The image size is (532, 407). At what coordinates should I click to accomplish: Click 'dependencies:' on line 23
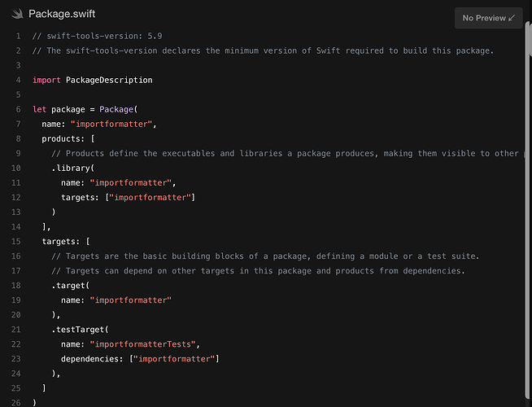tap(92, 359)
